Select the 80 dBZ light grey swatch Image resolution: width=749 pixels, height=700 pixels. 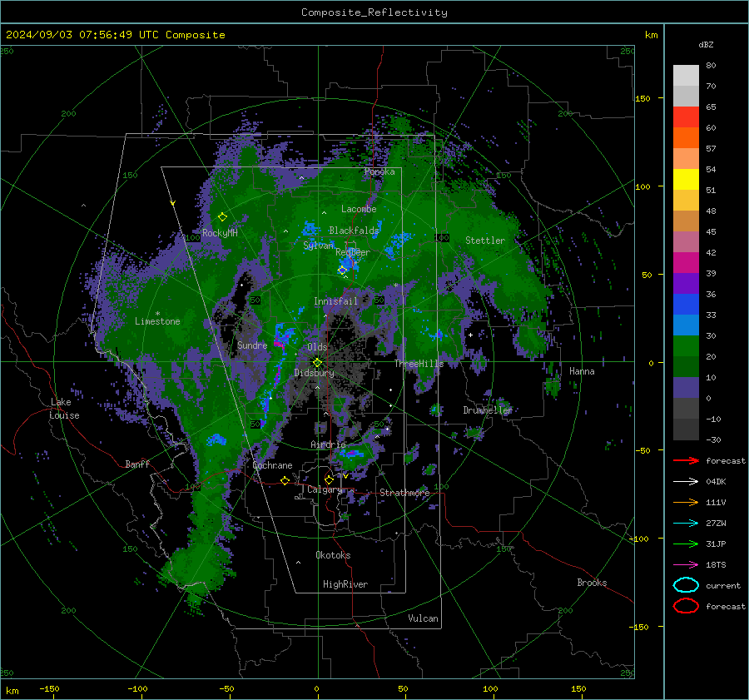point(686,75)
